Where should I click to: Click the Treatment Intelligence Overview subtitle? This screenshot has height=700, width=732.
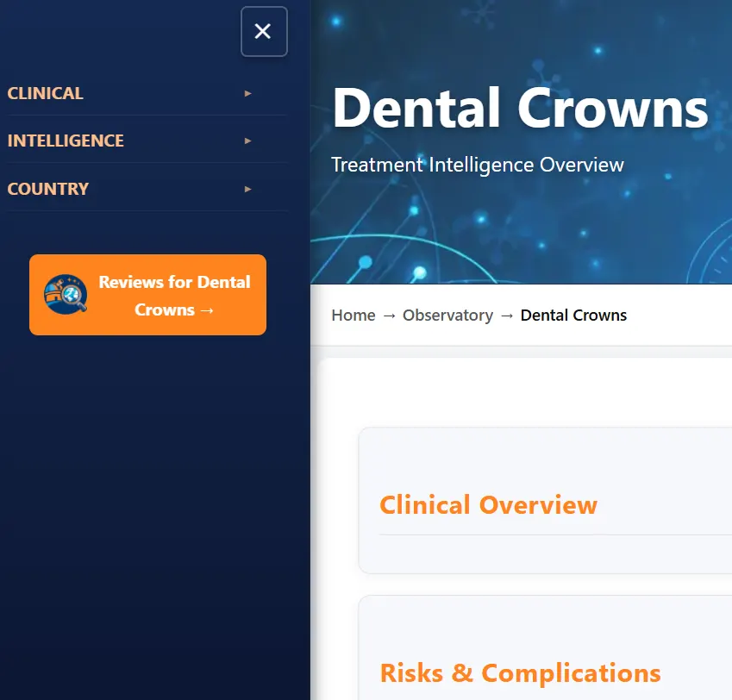478,165
